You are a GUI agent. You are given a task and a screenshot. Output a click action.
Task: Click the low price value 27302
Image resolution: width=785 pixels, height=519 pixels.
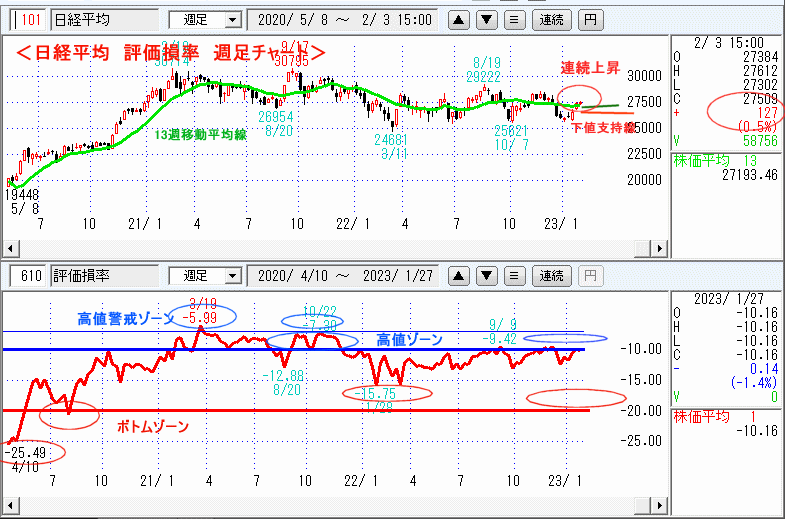tap(760, 85)
